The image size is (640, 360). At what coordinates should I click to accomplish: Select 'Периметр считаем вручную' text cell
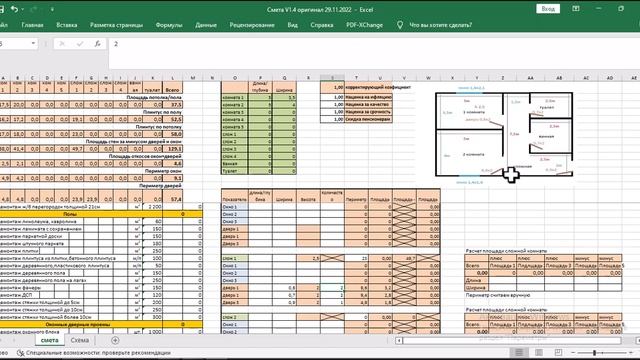(x=498, y=295)
